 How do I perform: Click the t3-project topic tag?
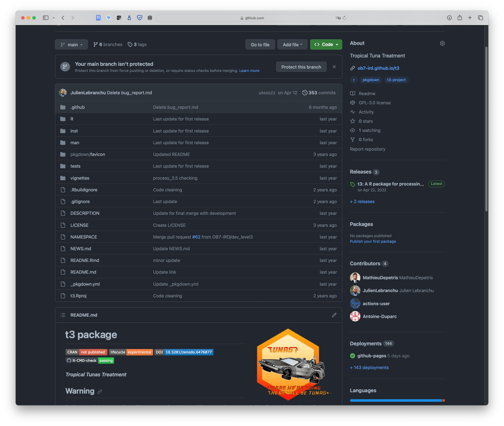point(396,80)
